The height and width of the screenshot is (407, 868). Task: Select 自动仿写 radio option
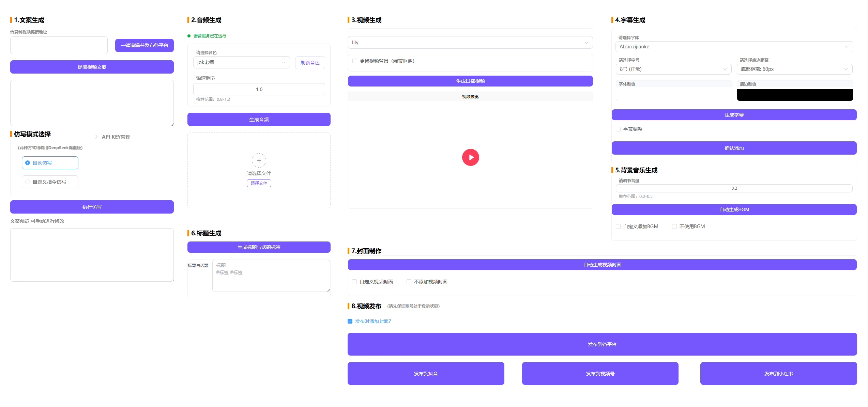click(28, 163)
